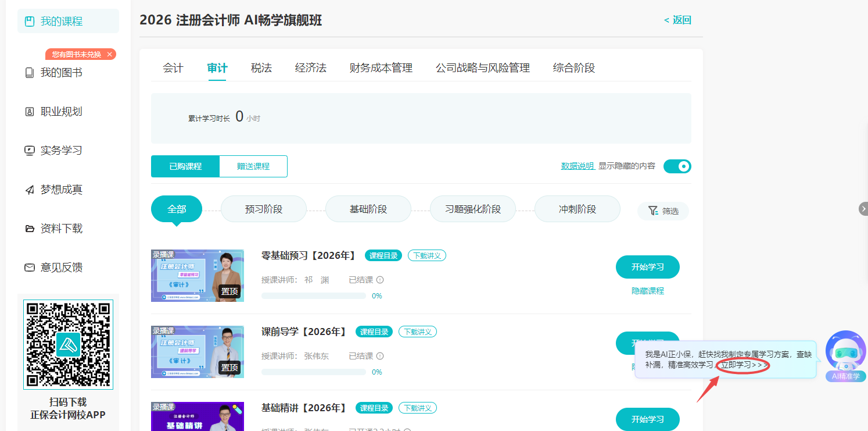Open the 筛选 filter options
The height and width of the screenshot is (431, 868).
[662, 211]
